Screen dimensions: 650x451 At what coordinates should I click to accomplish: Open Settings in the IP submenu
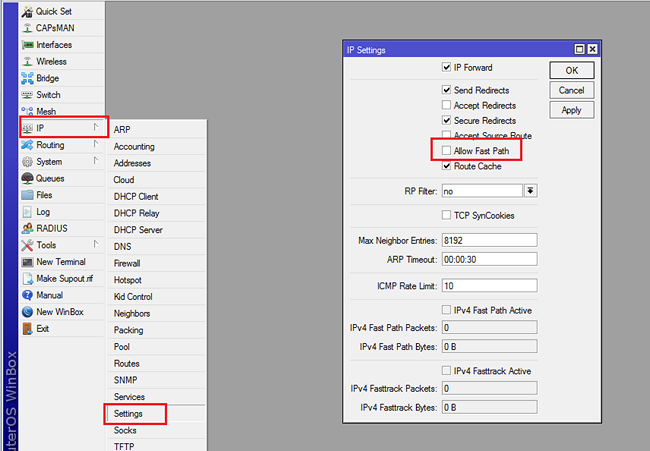157,414
